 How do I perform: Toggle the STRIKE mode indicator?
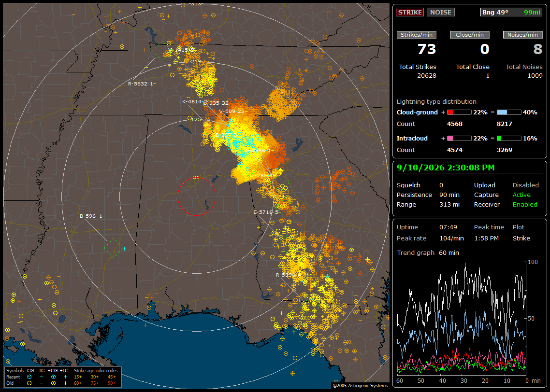[x=410, y=12]
